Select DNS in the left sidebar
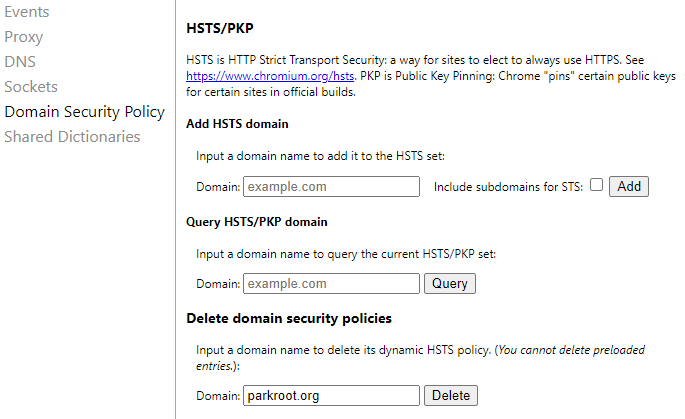 [x=20, y=62]
